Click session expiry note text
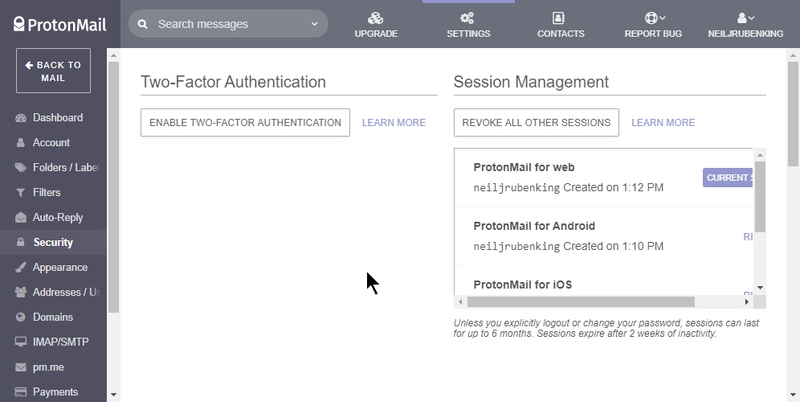 [x=606, y=328]
